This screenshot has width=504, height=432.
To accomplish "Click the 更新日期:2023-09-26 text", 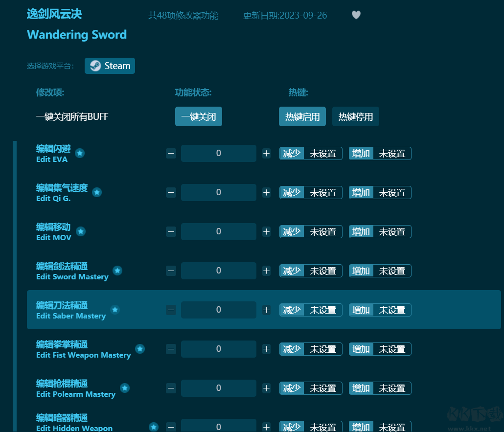I will click(285, 16).
